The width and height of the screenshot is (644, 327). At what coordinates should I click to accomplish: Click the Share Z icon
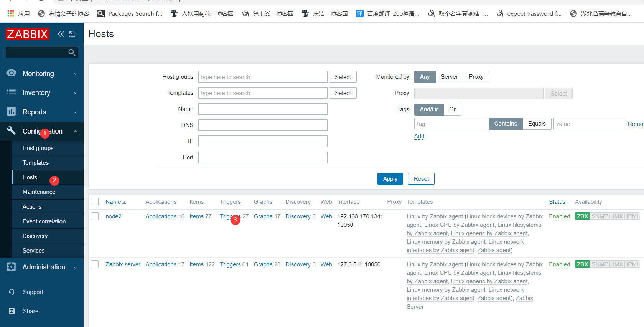click(x=12, y=311)
